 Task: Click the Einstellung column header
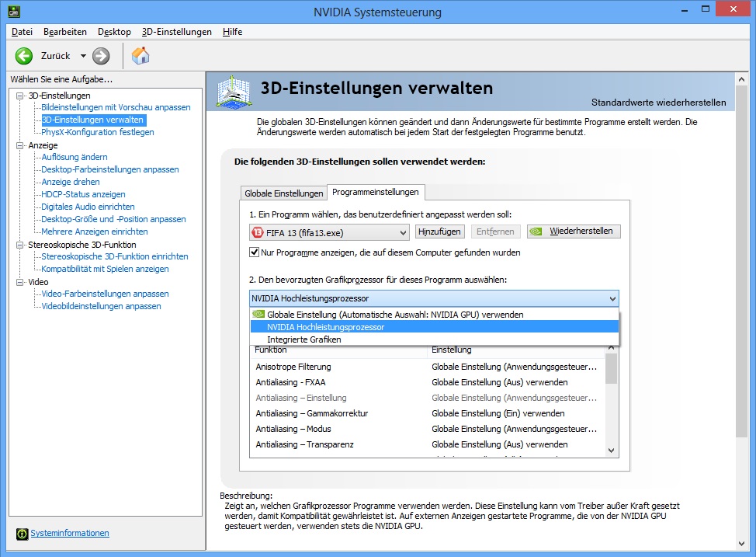515,350
